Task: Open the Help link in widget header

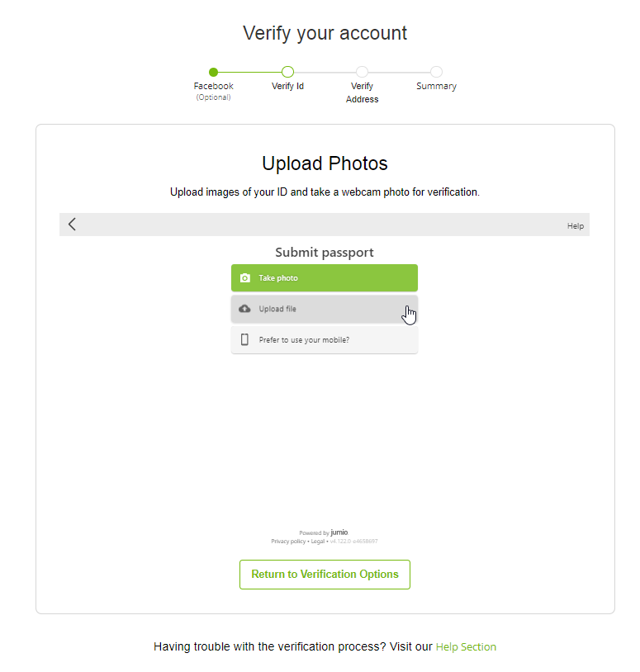Action: 575,225
